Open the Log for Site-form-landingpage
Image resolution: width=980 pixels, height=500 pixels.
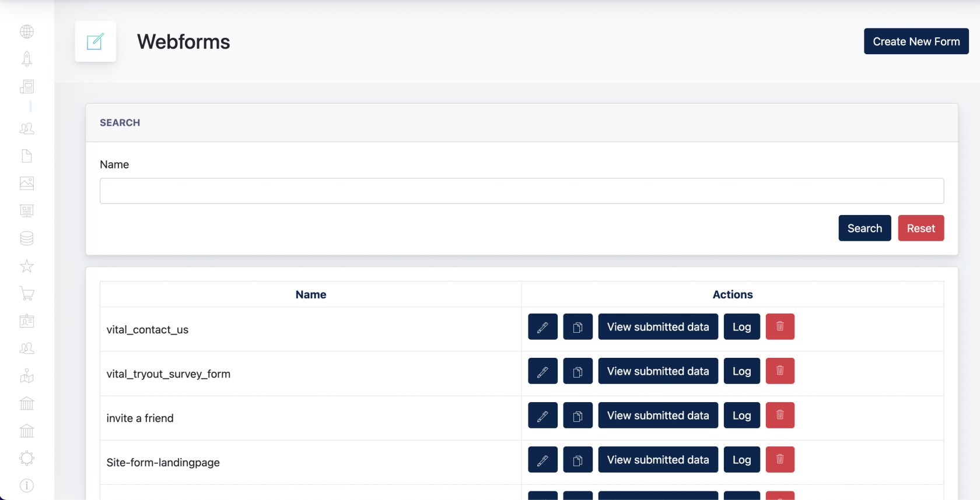click(x=742, y=460)
